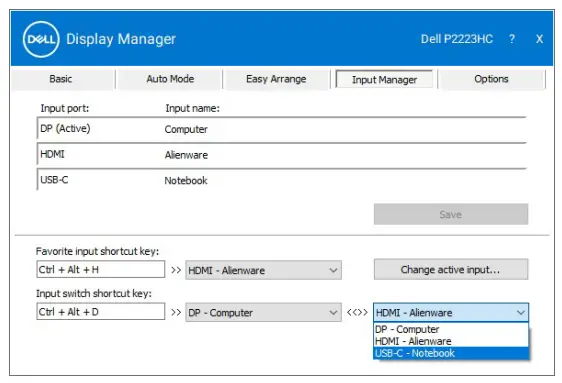Click the Favorite input shortcut key label
This screenshot has height=383, width=562.
pos(97,251)
